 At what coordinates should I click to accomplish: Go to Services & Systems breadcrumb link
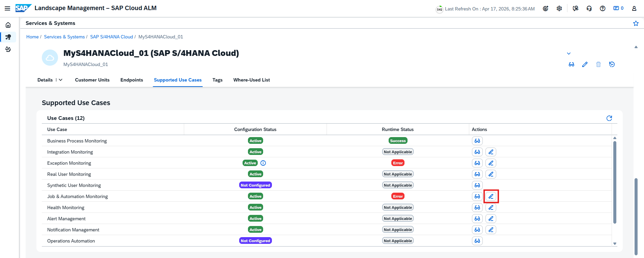pyautogui.click(x=64, y=37)
